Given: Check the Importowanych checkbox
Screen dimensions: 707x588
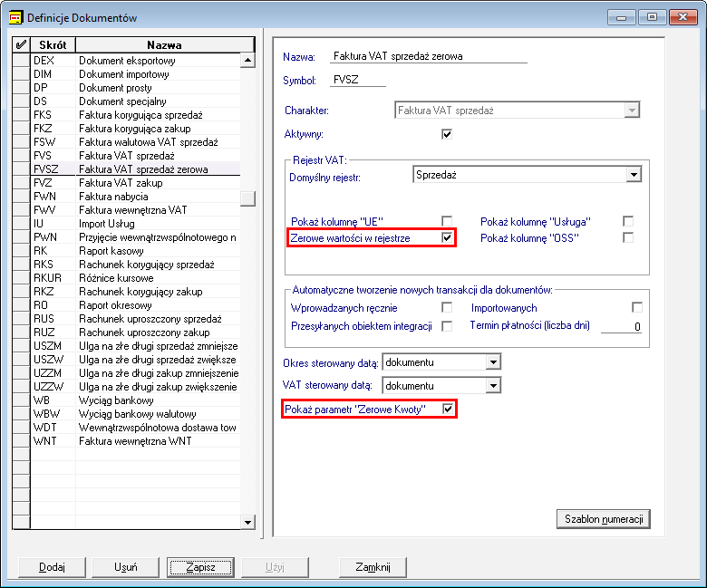Looking at the screenshot, I should tap(637, 308).
